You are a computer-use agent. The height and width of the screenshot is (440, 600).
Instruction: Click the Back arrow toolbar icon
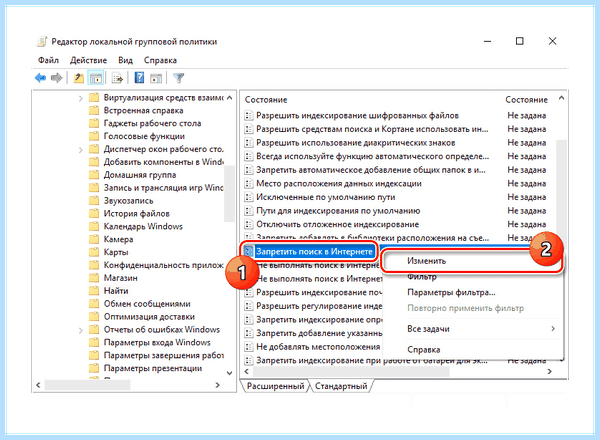pyautogui.click(x=40, y=78)
